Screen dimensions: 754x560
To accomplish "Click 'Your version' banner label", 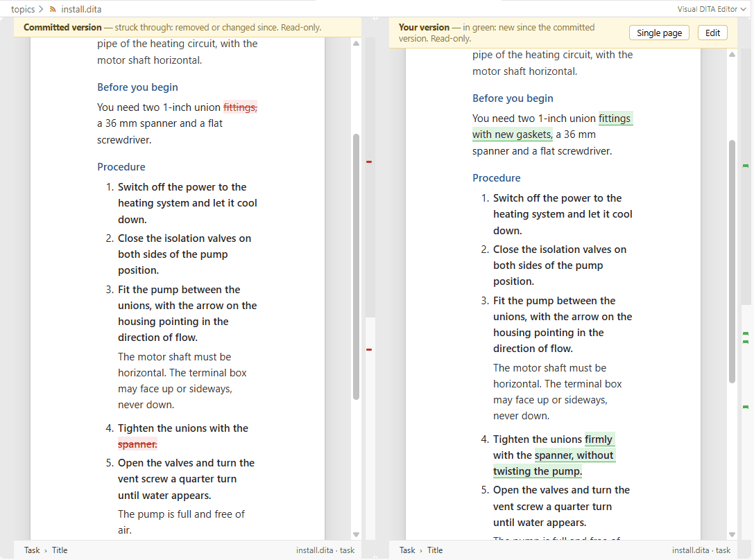I will [424, 27].
